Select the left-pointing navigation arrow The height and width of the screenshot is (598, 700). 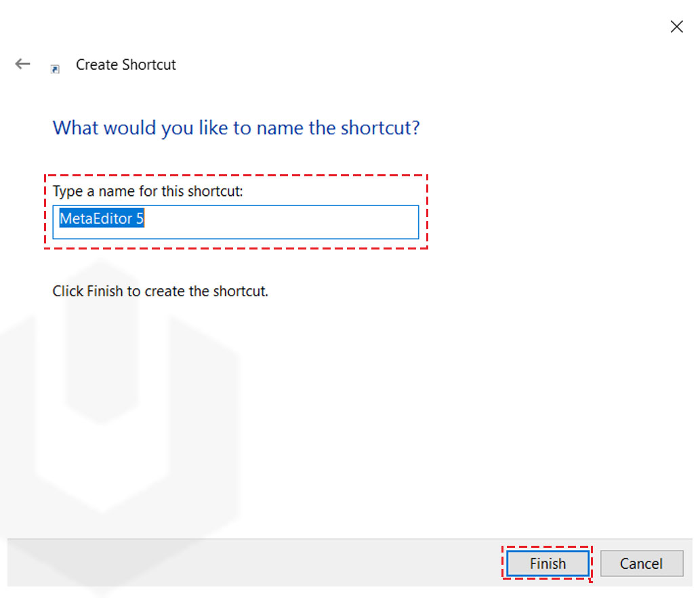(22, 63)
